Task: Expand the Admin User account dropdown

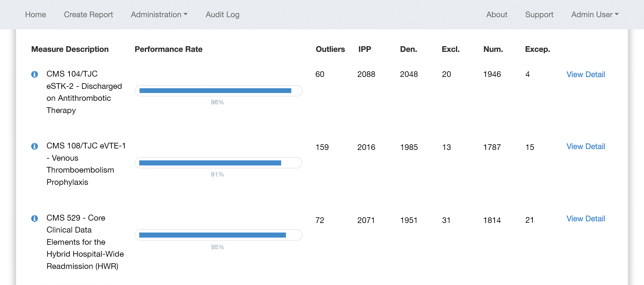Action: tap(595, 15)
